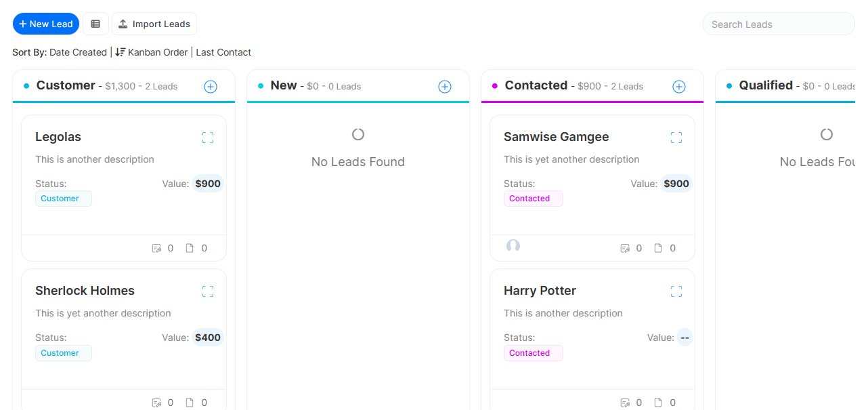Expand the Sherlock Holmes lead card
This screenshot has width=868, height=410.
click(x=208, y=291)
